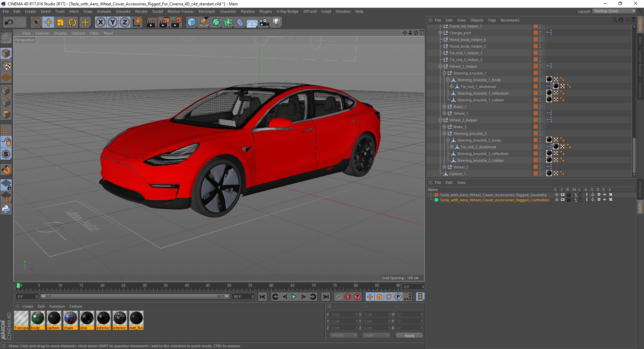
Task: Expand the Wheel_1 node
Action: tap(444, 113)
